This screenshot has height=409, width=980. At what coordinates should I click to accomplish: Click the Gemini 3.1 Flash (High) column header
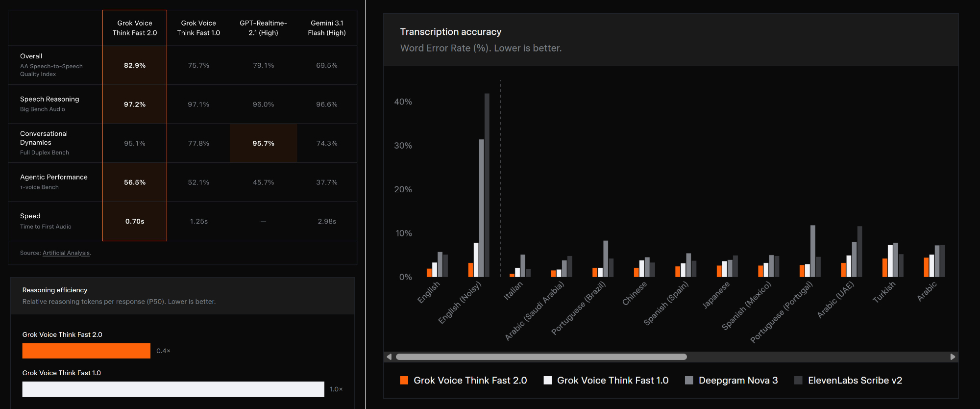click(327, 28)
